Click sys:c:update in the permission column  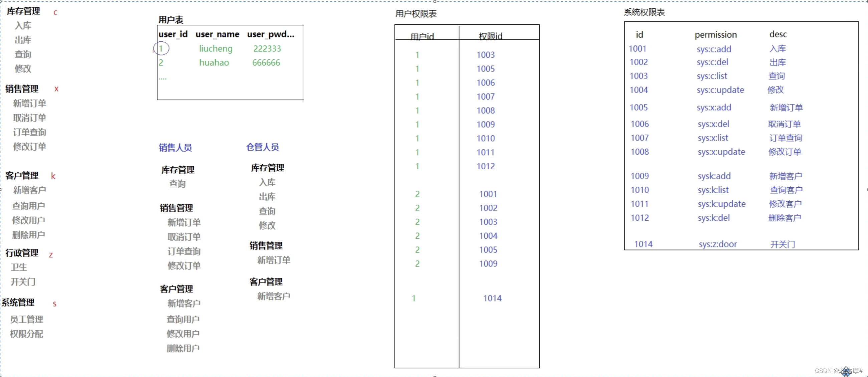point(720,90)
